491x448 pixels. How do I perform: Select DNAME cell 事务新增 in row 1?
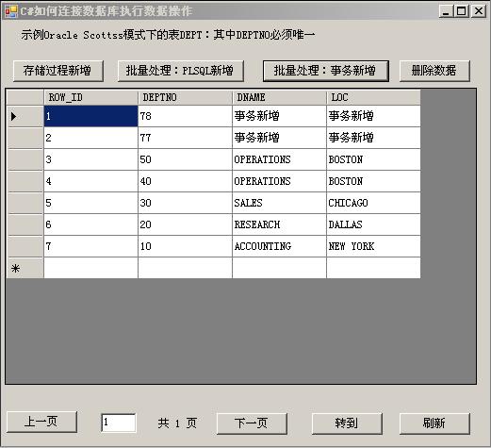[x=279, y=116]
